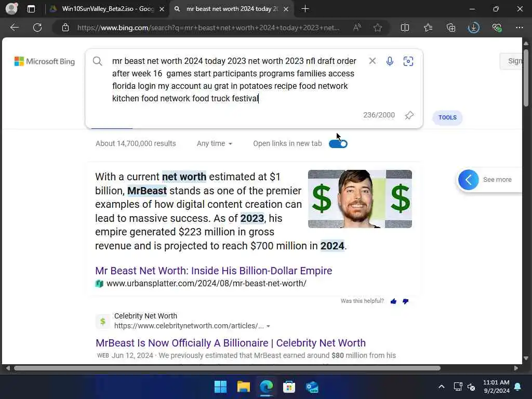Click the About 14,700,000 results text

click(136, 143)
